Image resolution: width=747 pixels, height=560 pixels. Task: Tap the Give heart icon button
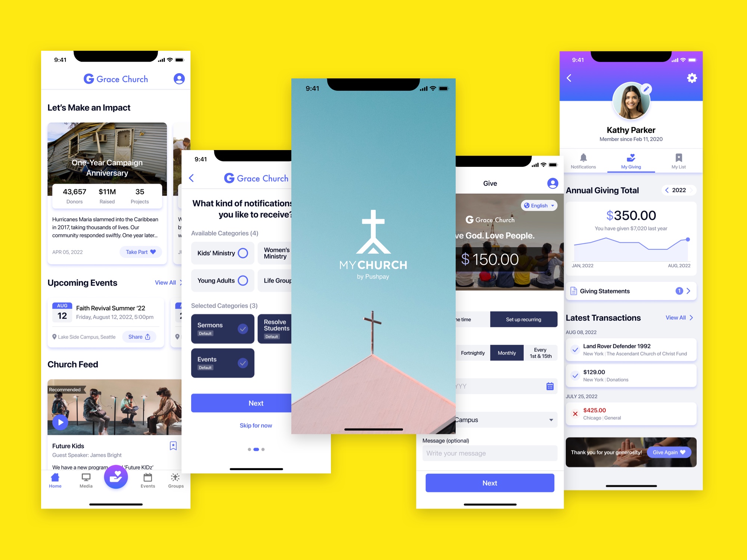click(116, 476)
